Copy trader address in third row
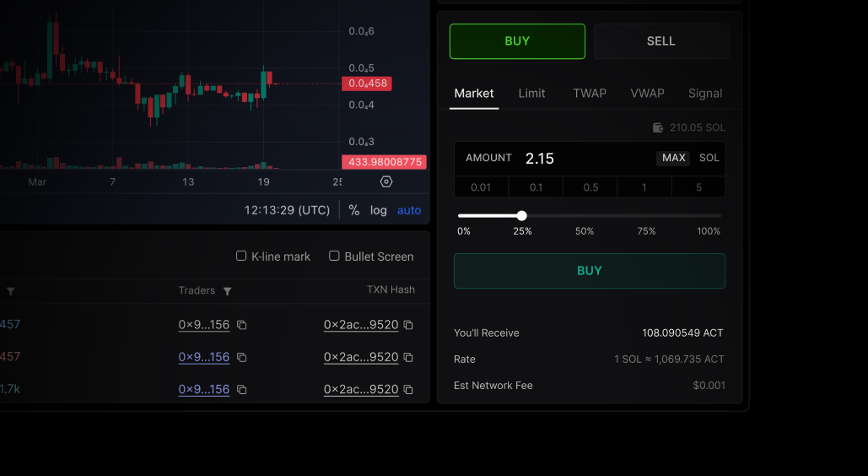The width and height of the screenshot is (868, 476). (x=242, y=390)
